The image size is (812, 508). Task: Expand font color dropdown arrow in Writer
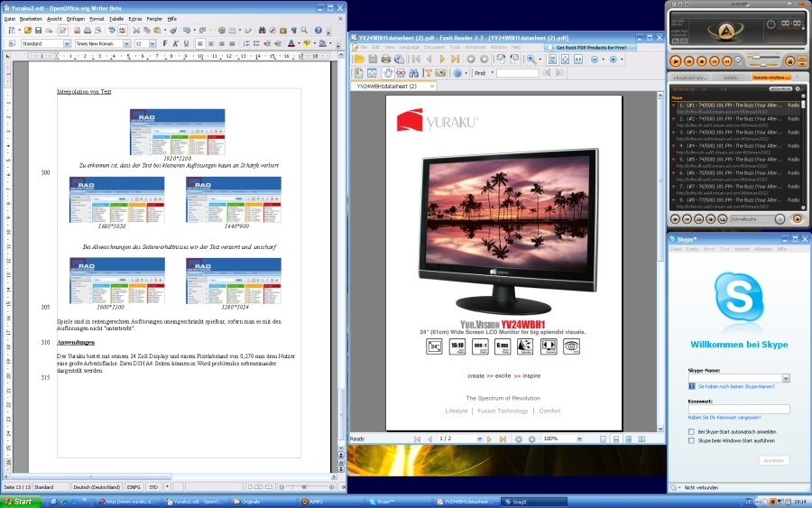[300, 43]
